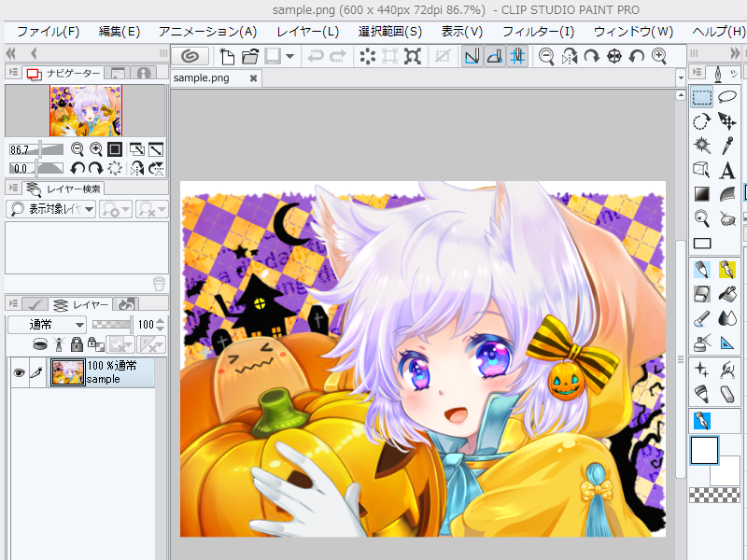
Task: Click the Scale/Rotate transform toolbar icon
Action: click(413, 56)
